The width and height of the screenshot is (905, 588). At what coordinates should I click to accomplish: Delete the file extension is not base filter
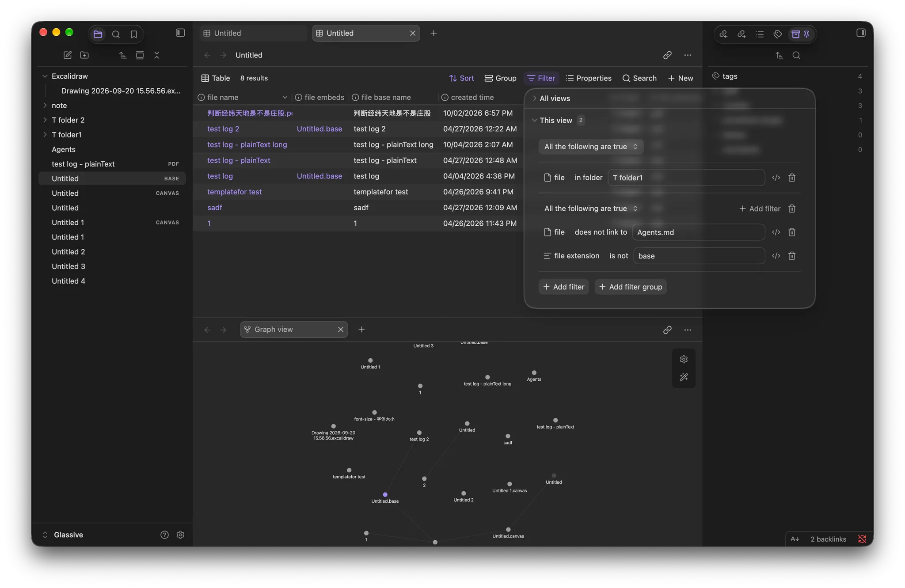click(792, 256)
